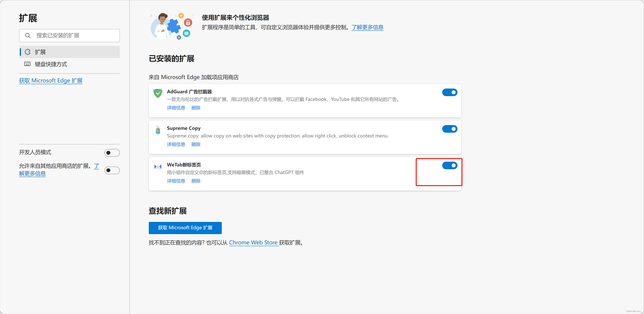Enable 开发人员模式 toggle

[112, 153]
